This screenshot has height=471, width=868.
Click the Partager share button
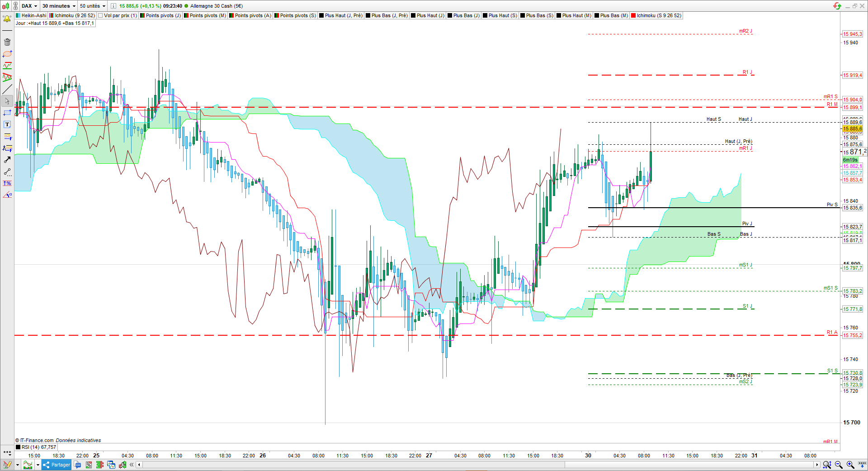(x=57, y=465)
